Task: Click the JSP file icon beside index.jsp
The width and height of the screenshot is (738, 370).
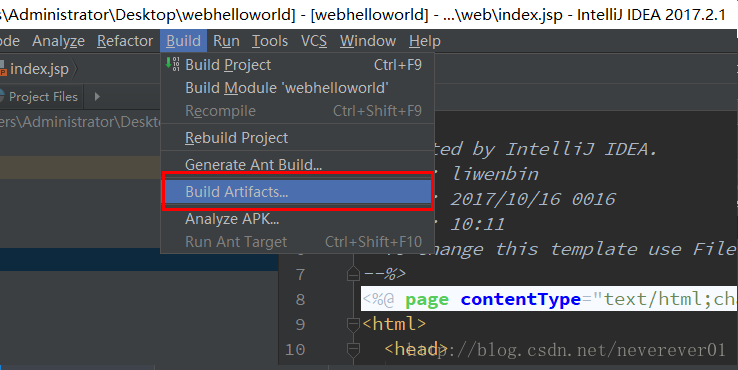Action: tap(3, 69)
